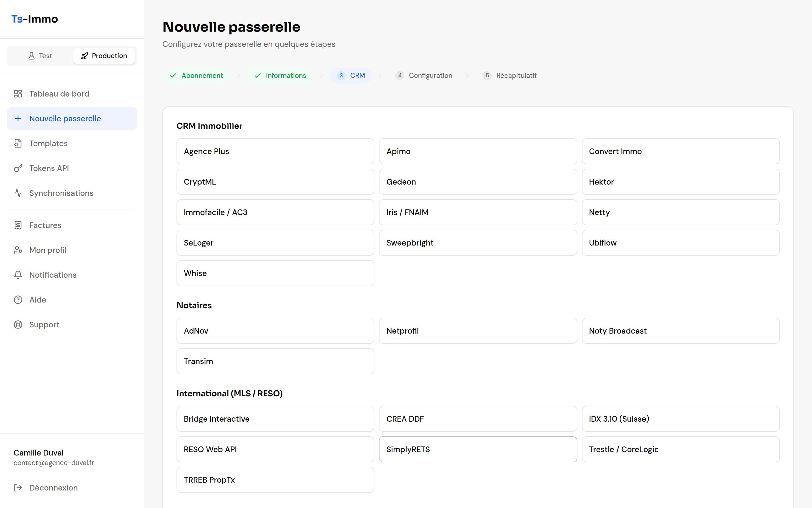
Task: Open the Tokens API page
Action: point(72,168)
